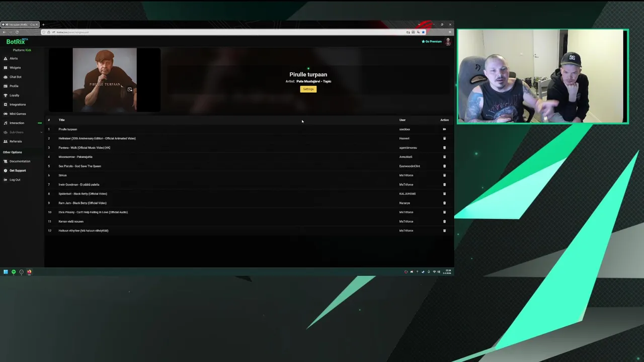Viewport: 644px width, 362px height.
Task: Open the Alerts section in sidebar
Action: (x=14, y=58)
